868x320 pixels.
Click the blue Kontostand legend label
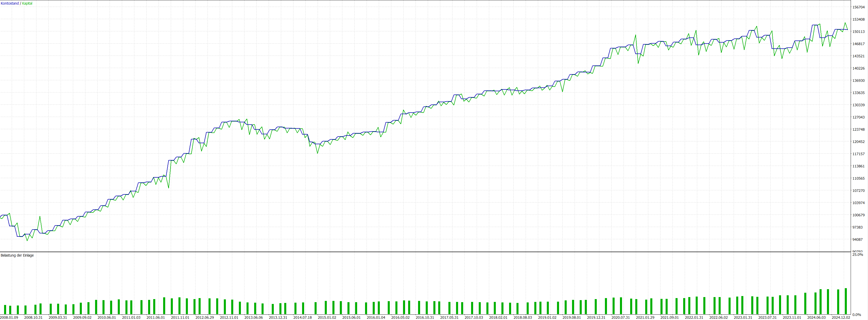10,3
